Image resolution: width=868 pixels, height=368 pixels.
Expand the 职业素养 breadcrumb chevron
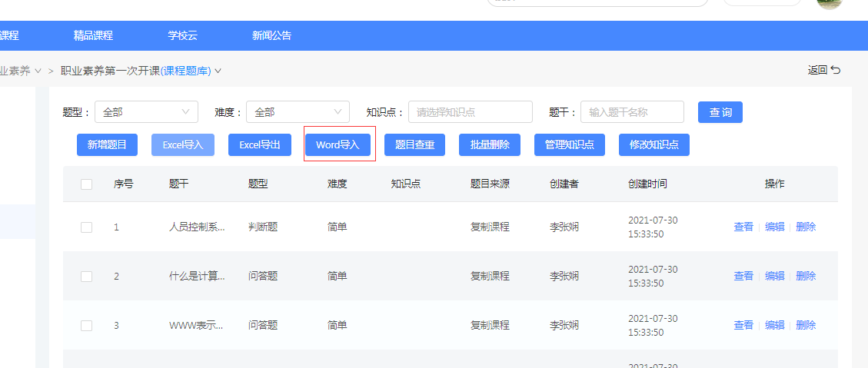tap(38, 71)
